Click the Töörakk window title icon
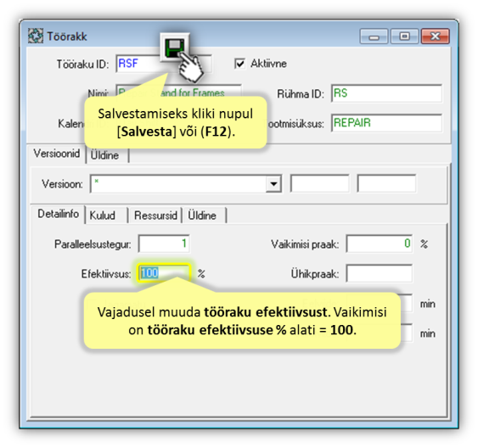 36,36
